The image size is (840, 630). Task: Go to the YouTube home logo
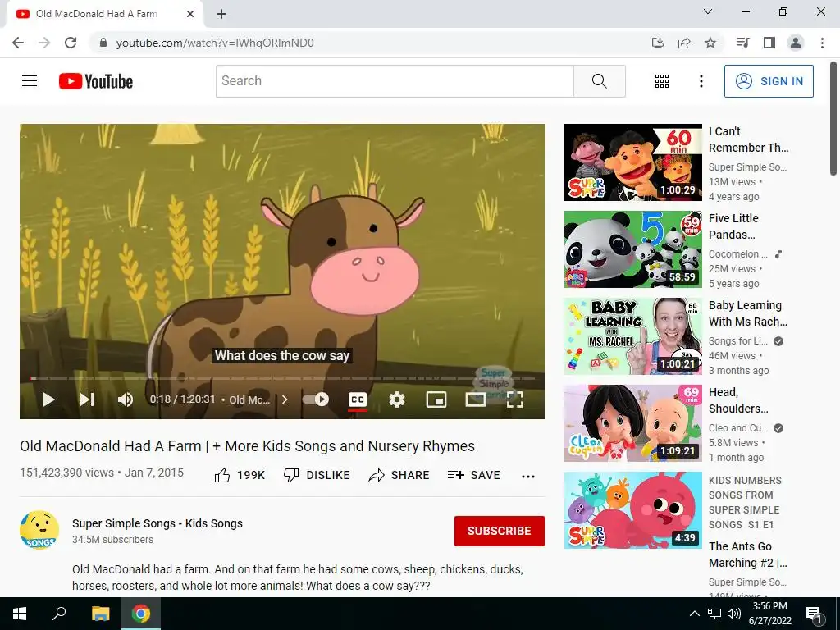96,81
